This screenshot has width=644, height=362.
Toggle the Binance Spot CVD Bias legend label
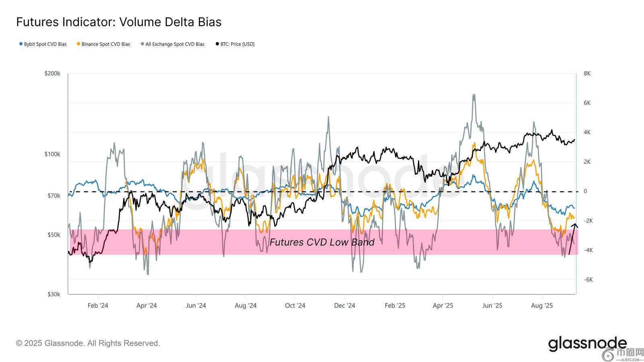[x=105, y=44]
